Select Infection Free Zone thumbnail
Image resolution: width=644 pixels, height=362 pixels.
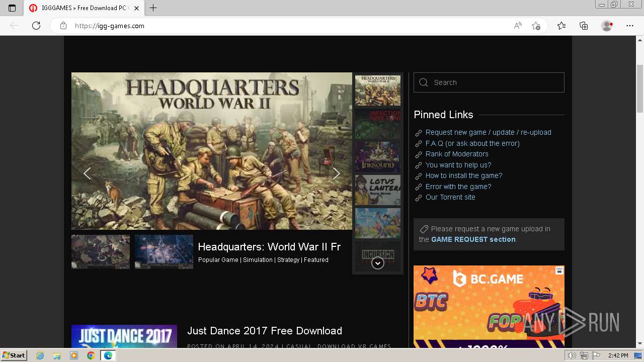point(378,124)
